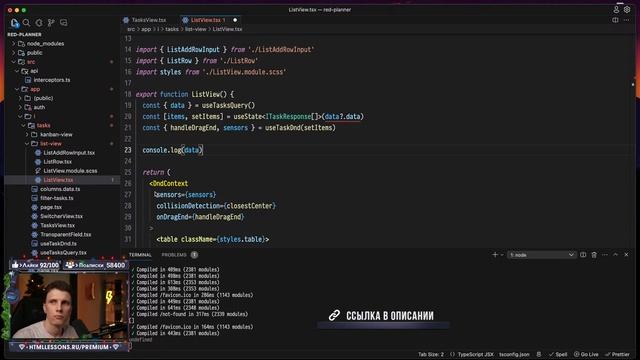
Task: Click Prettier in status bar
Action: [617, 354]
